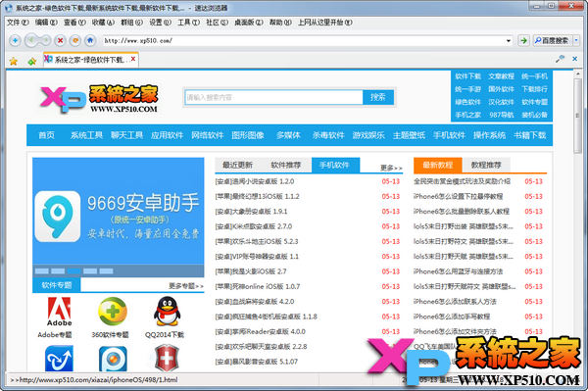Viewport: 588px width, 391px height.
Task: Click the XP系统之家 site logo
Action: (99, 99)
